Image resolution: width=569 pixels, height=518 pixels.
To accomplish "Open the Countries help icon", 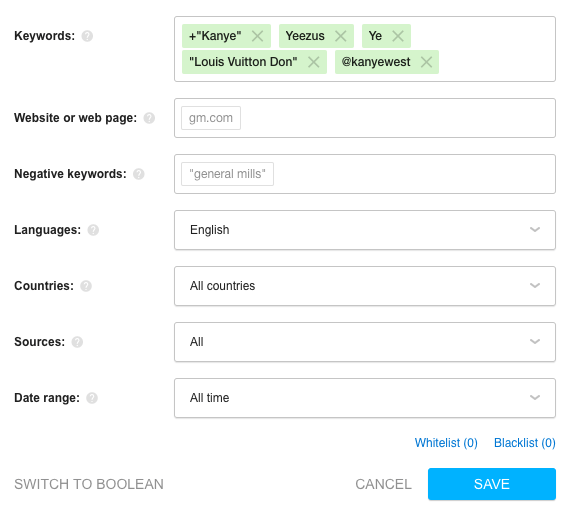I will pos(86,286).
